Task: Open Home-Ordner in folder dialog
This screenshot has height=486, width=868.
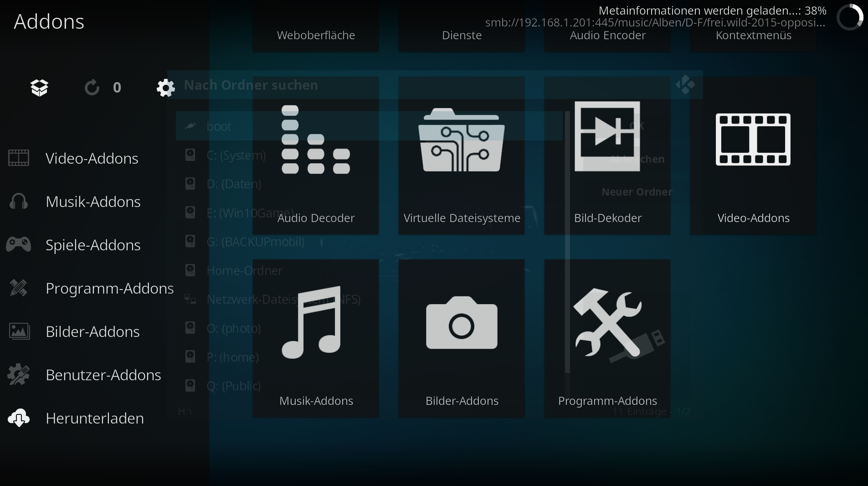Action: click(x=369, y=270)
